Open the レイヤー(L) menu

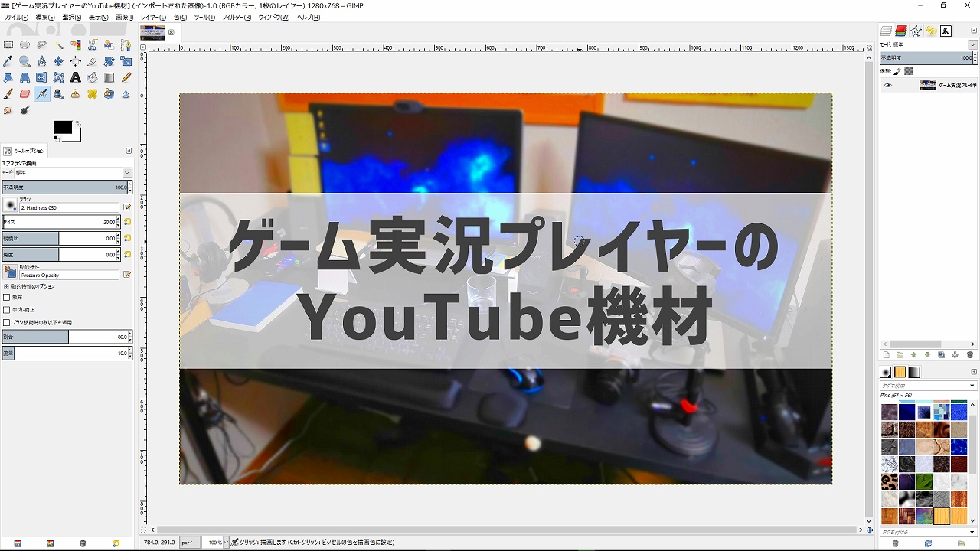[153, 18]
